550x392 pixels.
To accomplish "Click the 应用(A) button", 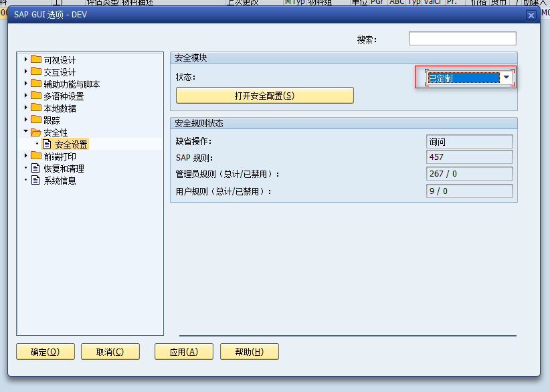I will coord(184,351).
